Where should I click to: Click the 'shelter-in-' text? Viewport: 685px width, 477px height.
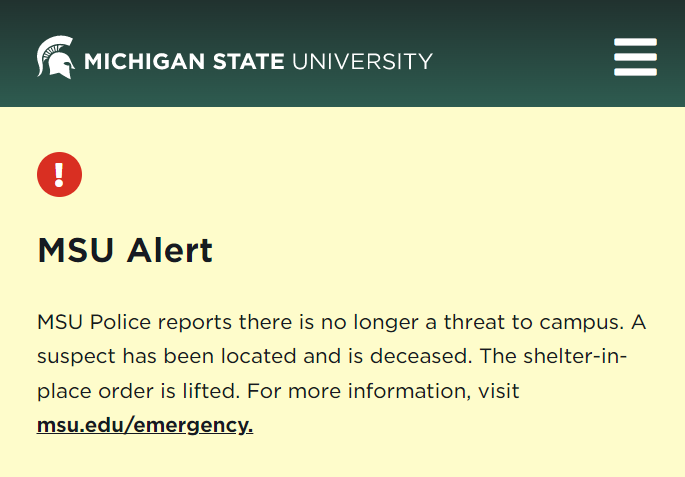click(575, 356)
